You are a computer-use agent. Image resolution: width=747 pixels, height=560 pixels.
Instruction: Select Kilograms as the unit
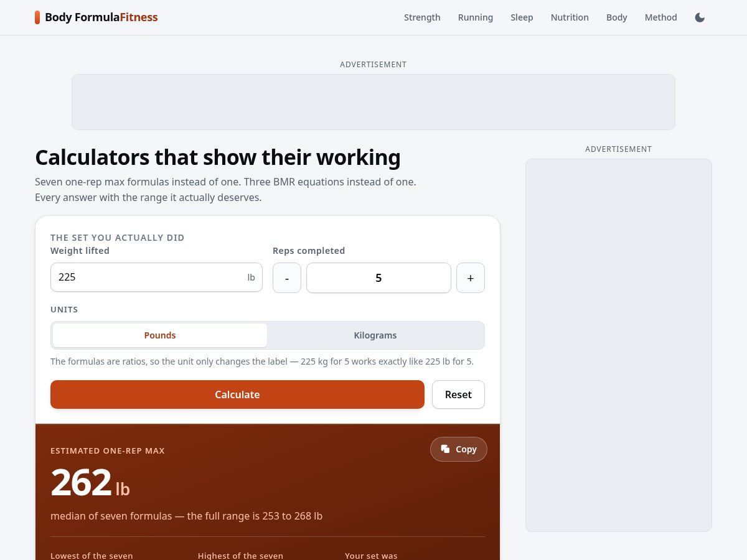pos(375,335)
